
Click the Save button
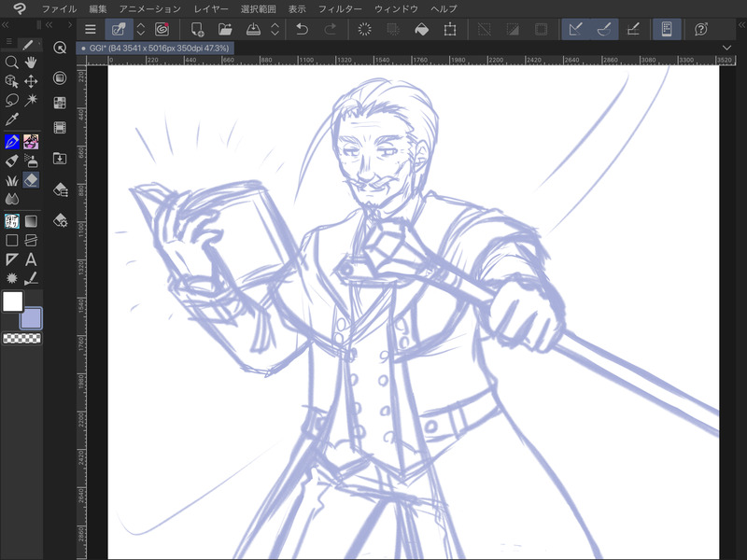253,30
